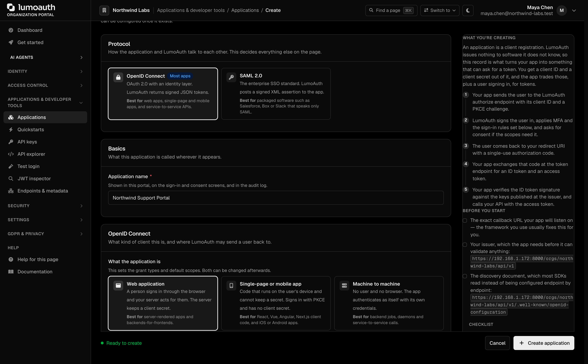The height and width of the screenshot is (364, 588).
Task: Click the discovery URL ending openid-configuration
Action: (522, 305)
